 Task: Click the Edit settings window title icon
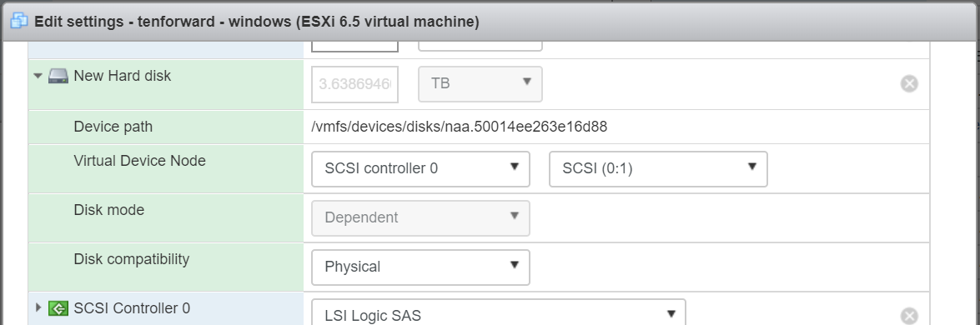point(19,22)
